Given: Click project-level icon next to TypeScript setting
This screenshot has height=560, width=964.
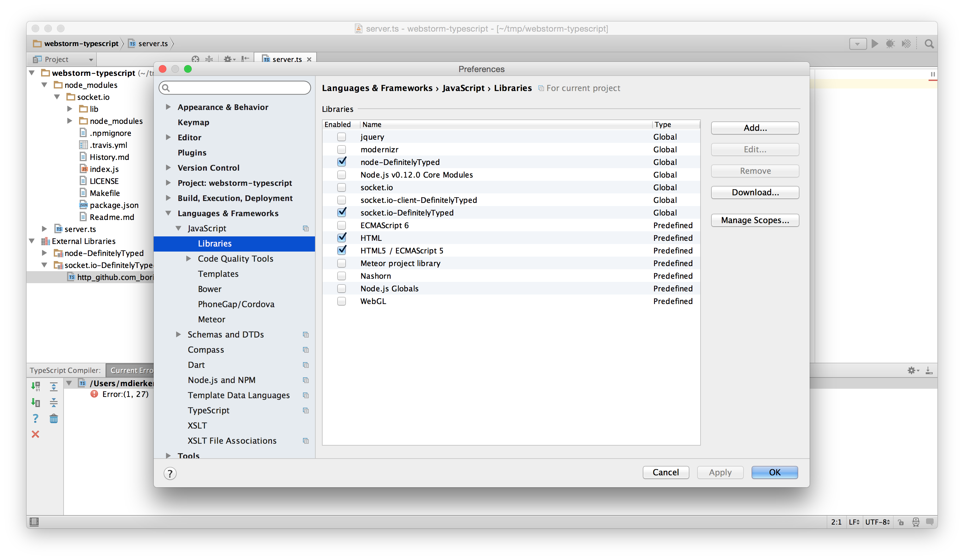Looking at the screenshot, I should coord(306,411).
